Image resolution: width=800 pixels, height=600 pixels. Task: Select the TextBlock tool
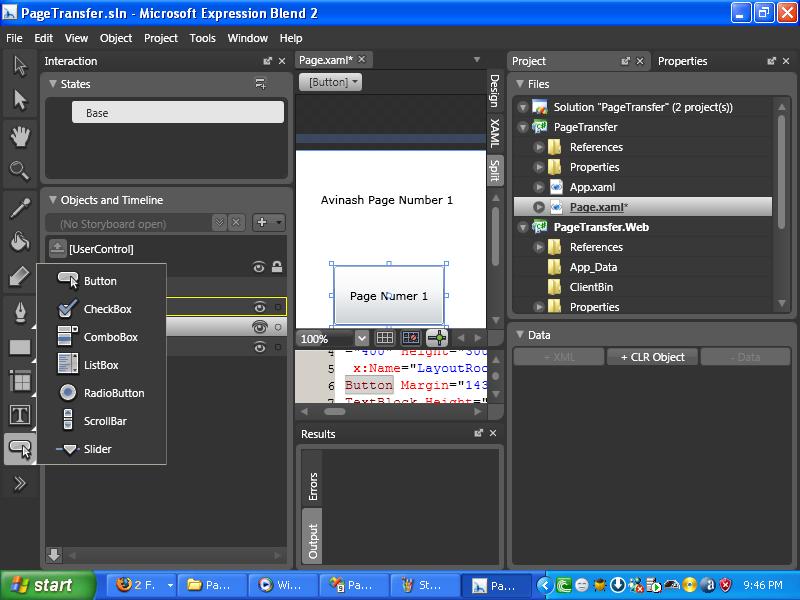click(x=20, y=415)
